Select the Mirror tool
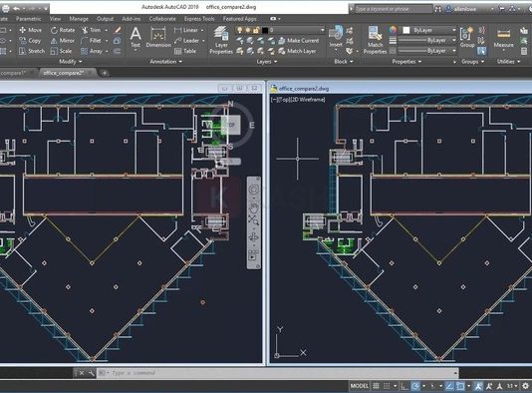Screen dimensions: 532x393 (63, 41)
